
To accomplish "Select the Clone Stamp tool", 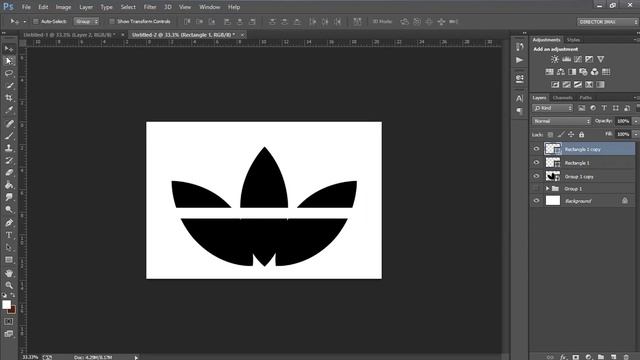I will tap(9, 148).
